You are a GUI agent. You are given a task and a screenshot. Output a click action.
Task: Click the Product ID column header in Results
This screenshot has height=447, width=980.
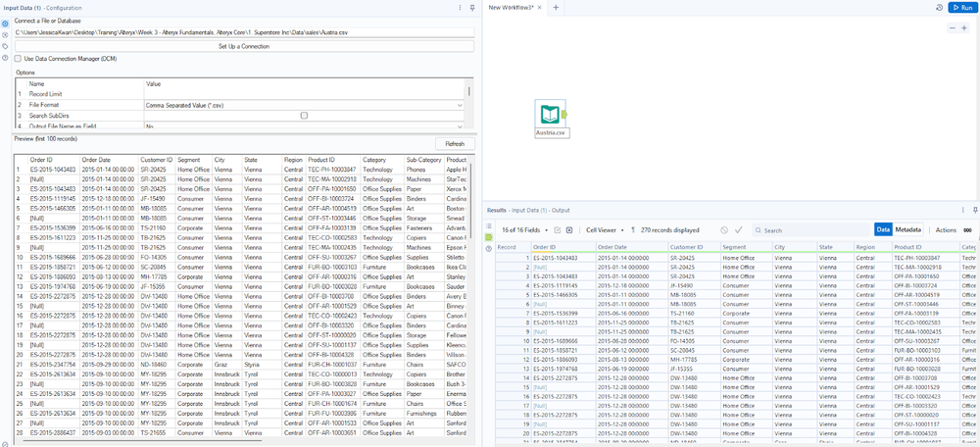click(x=926, y=247)
